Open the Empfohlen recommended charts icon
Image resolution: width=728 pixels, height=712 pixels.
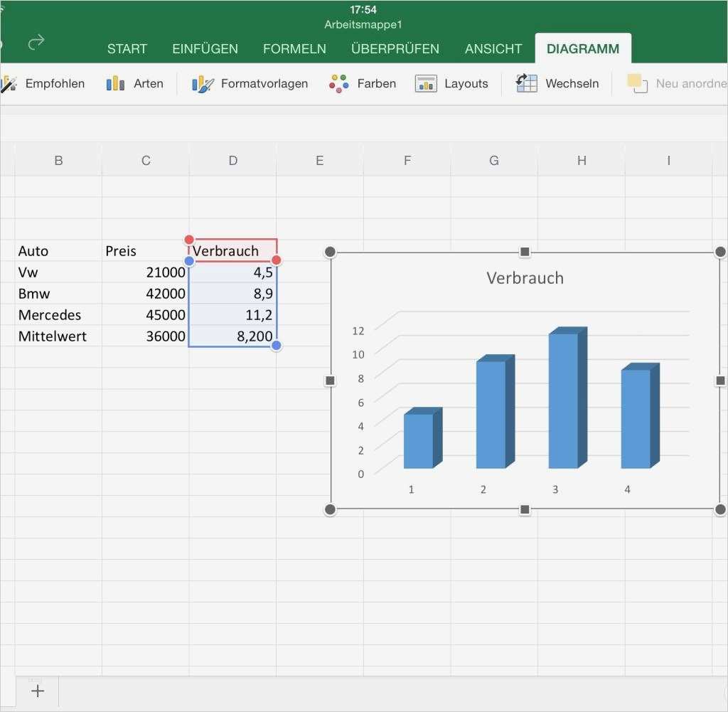pos(9,84)
